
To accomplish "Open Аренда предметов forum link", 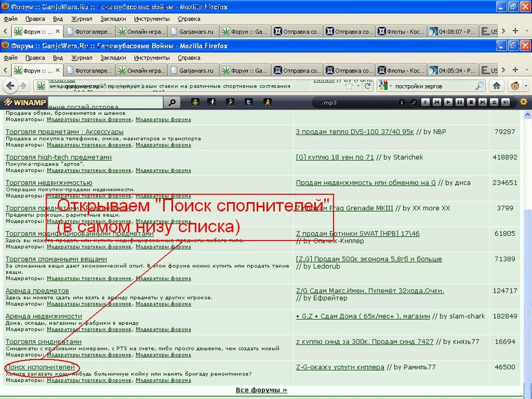I will point(37,291).
